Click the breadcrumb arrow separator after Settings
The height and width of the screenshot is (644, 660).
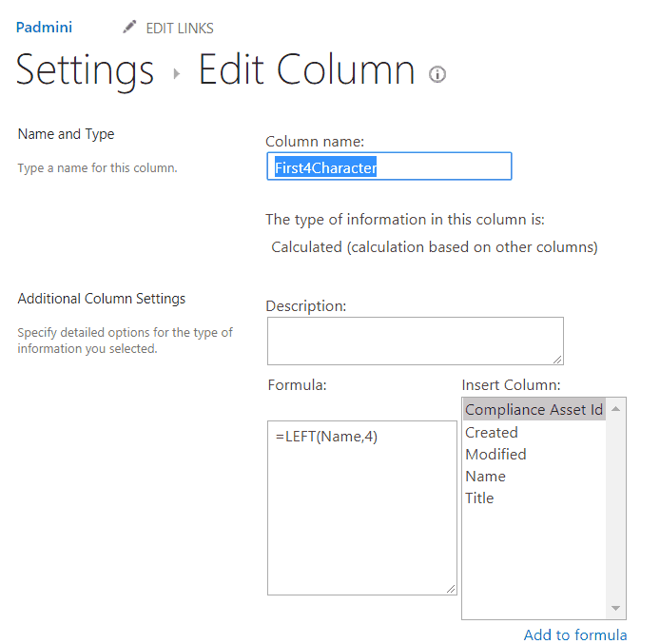coord(177,74)
